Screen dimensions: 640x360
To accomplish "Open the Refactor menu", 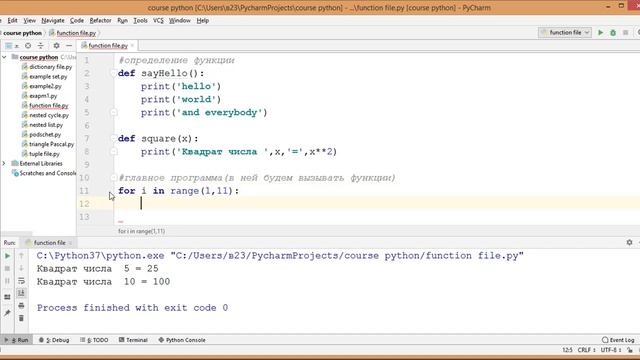I will [x=100, y=20].
